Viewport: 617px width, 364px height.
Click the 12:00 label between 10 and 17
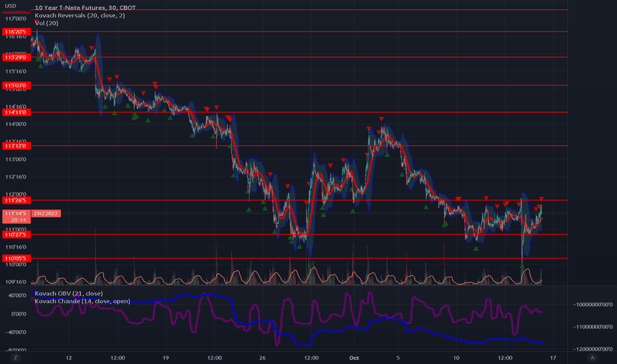pyautogui.click(x=505, y=357)
